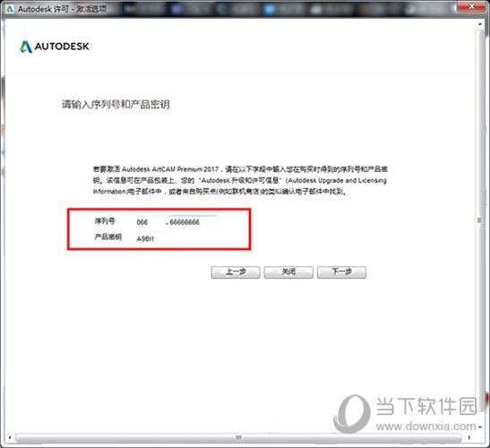Focus the serial number field 66666666
Viewport: 490px width, 448px height.
click(x=193, y=222)
